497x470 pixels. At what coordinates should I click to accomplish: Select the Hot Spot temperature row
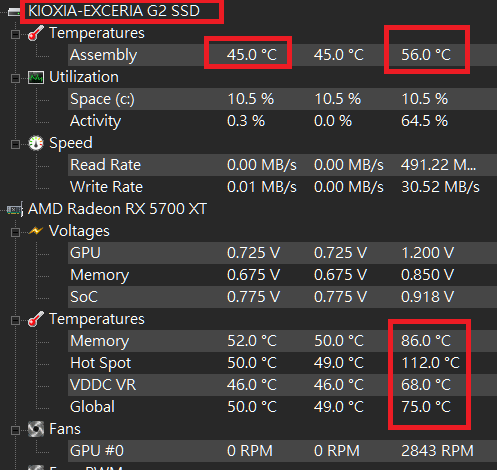[x=282, y=363]
